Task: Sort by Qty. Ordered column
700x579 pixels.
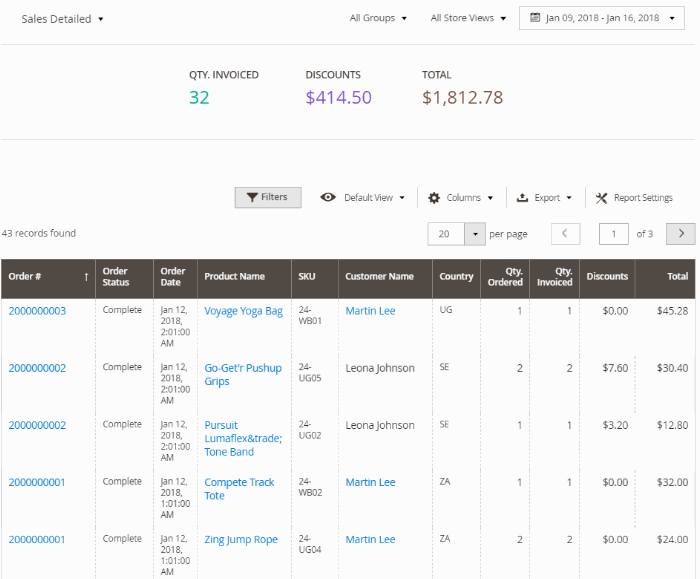Action: click(505, 277)
